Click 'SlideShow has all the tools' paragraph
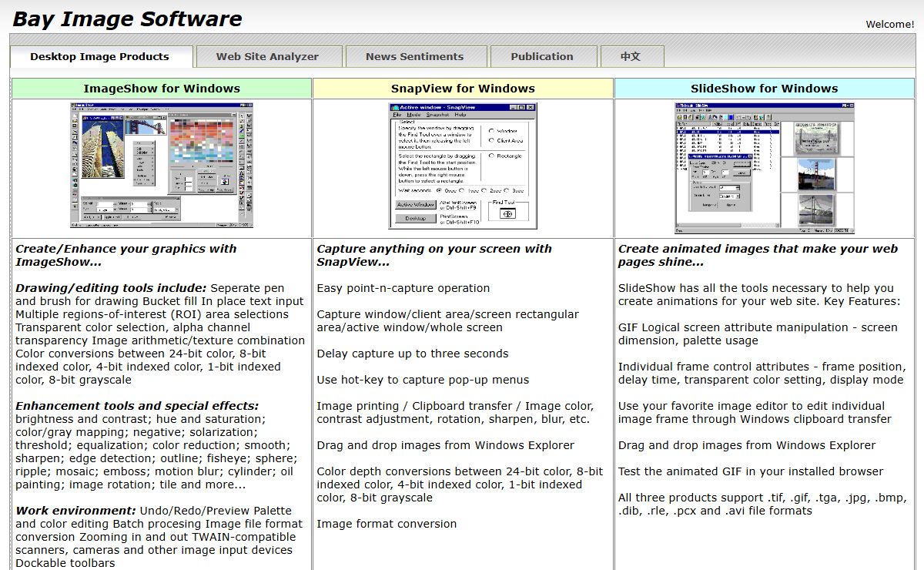Screen dimensions: 924x570 tap(759, 294)
